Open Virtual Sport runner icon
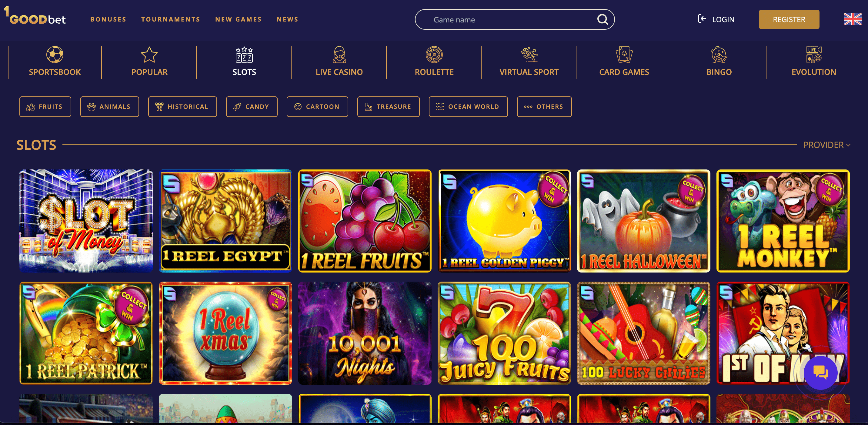Image resolution: width=868 pixels, height=425 pixels. click(x=529, y=55)
